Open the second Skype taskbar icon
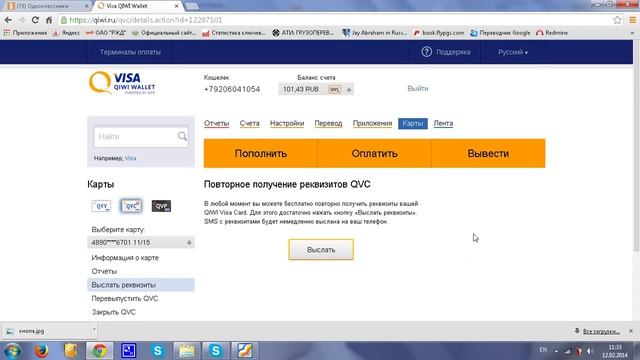 (216, 351)
